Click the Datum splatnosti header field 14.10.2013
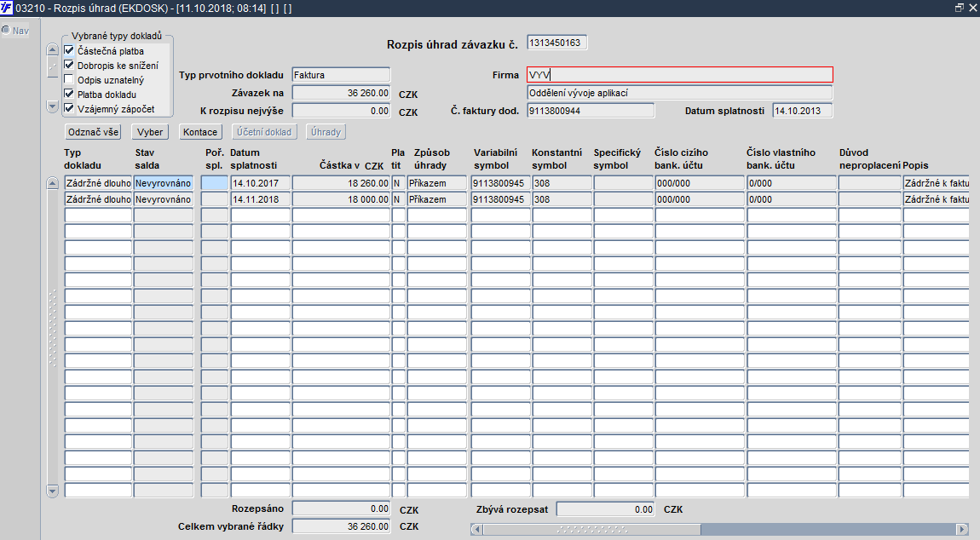The width and height of the screenshot is (980, 540). 803,111
